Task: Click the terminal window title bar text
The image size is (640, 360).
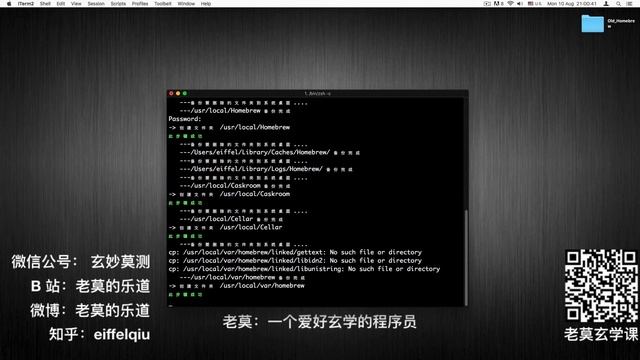Action: [x=318, y=93]
